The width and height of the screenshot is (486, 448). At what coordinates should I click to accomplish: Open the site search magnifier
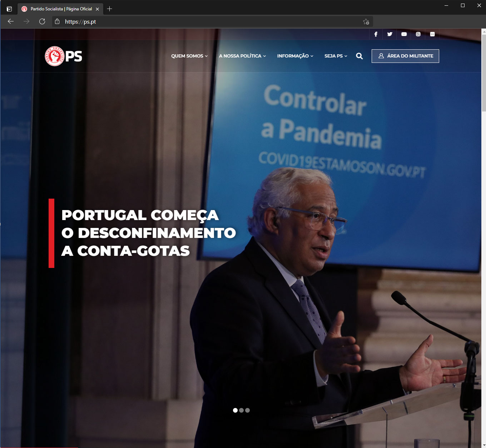pyautogui.click(x=359, y=56)
